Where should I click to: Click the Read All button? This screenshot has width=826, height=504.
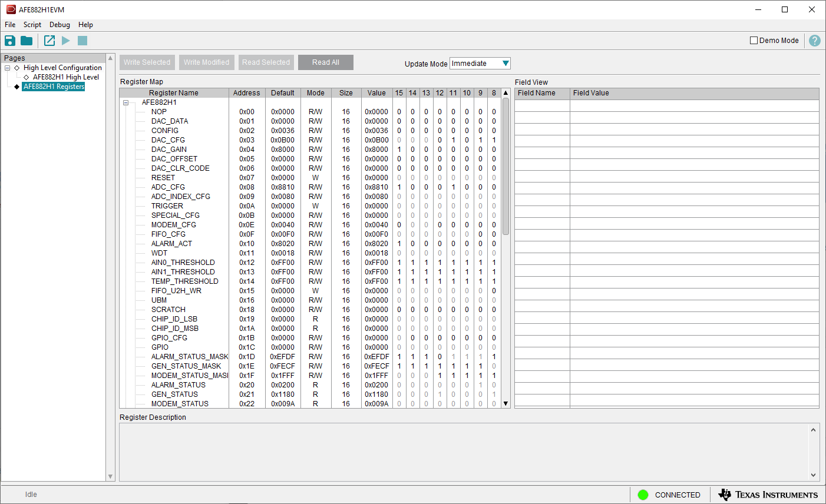[x=326, y=62]
